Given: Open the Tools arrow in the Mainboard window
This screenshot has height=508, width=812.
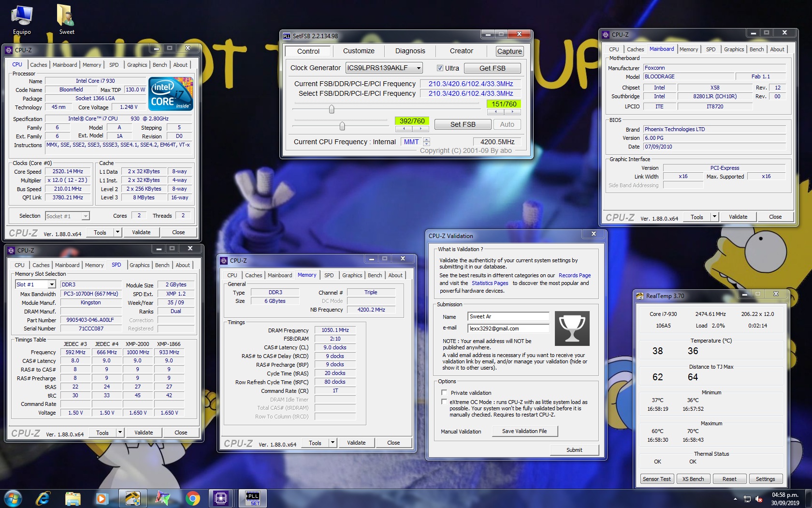Looking at the screenshot, I should tap(714, 217).
